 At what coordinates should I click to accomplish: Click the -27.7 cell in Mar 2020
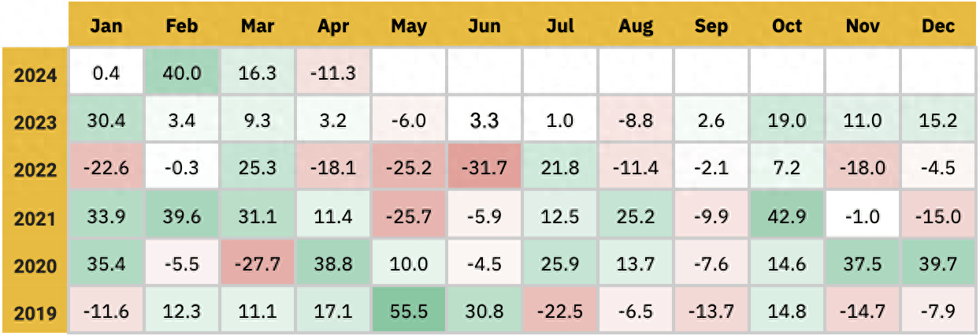(x=258, y=263)
